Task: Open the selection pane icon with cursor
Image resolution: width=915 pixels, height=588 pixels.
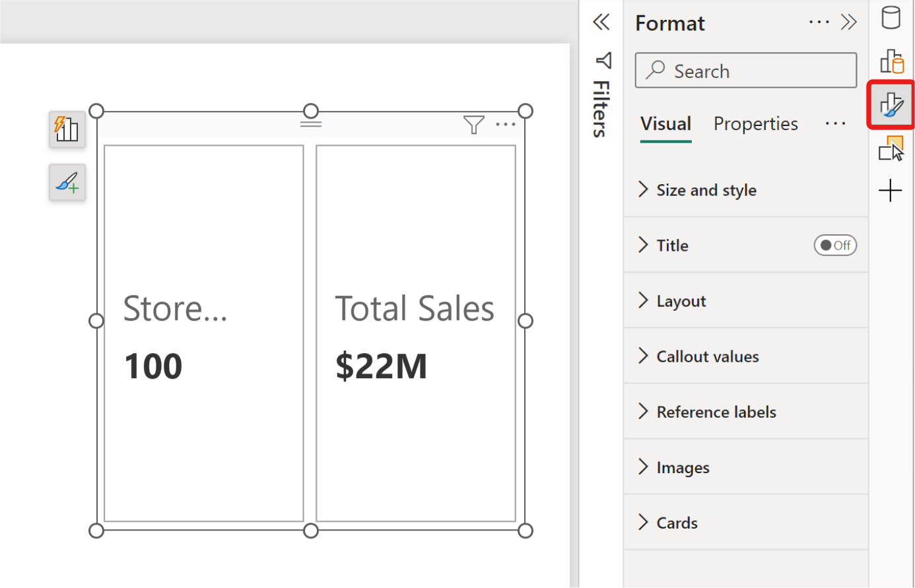Action: (x=891, y=148)
